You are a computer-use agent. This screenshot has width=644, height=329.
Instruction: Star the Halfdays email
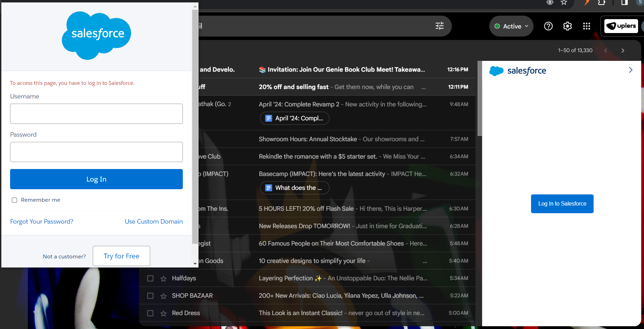pyautogui.click(x=163, y=279)
